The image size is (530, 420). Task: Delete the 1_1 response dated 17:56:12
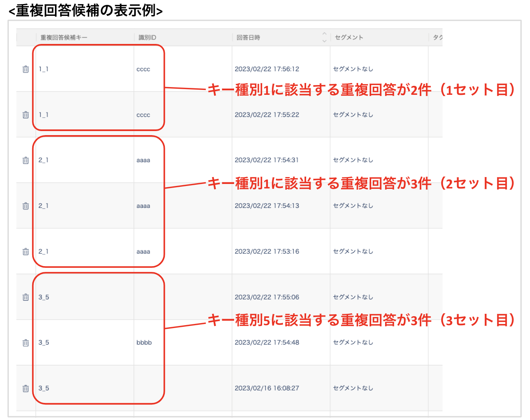click(26, 69)
